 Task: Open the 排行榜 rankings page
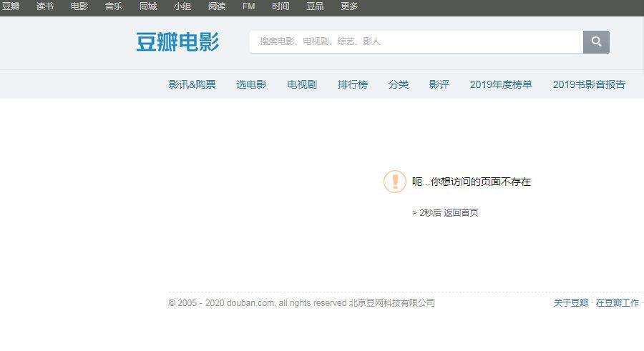tap(353, 84)
